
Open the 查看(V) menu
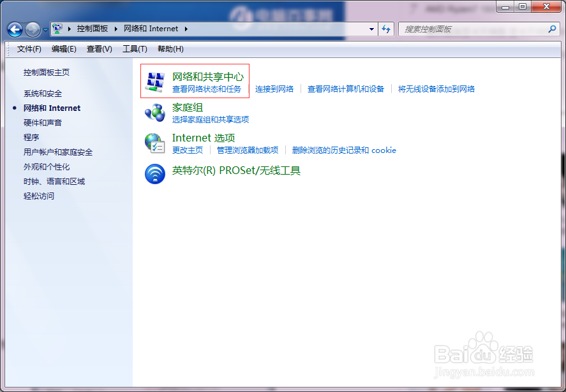(x=100, y=49)
